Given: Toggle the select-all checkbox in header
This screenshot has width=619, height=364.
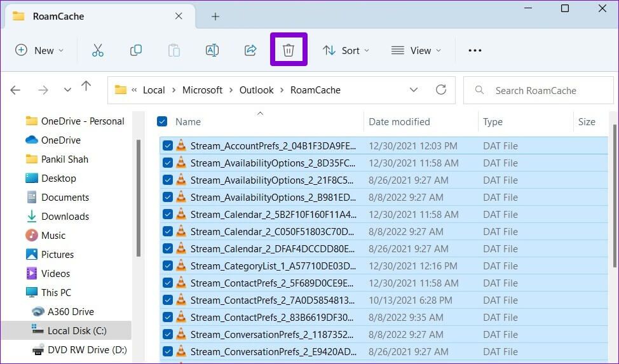Looking at the screenshot, I should pyautogui.click(x=162, y=121).
